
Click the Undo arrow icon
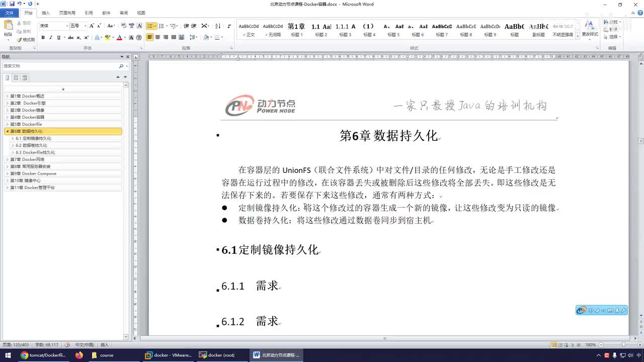[19, 4]
